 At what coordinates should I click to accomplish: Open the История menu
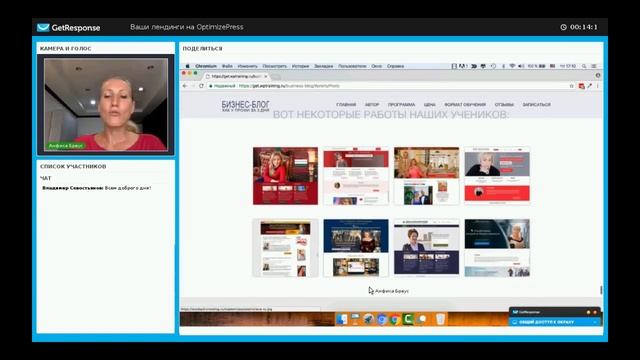(300, 66)
